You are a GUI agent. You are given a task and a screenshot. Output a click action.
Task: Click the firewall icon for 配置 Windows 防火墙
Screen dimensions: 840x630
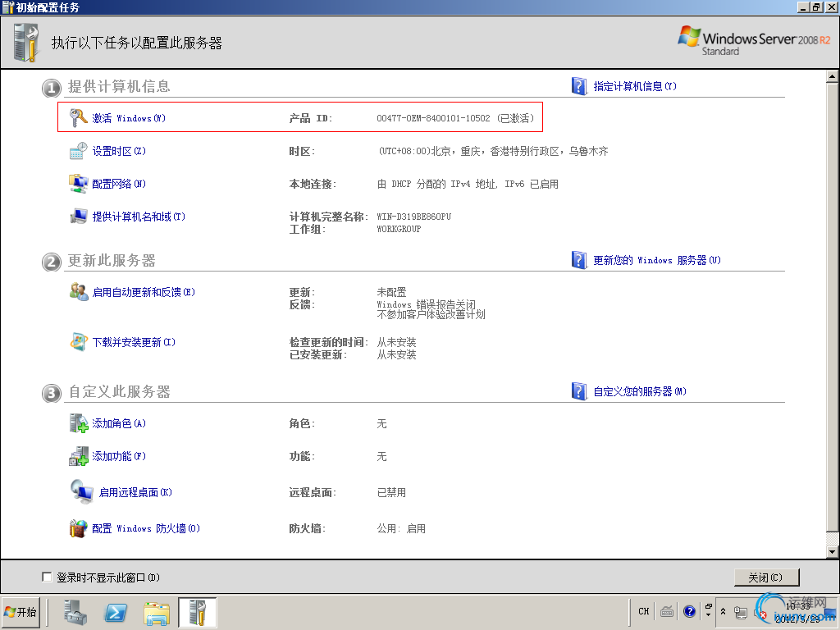(78, 528)
